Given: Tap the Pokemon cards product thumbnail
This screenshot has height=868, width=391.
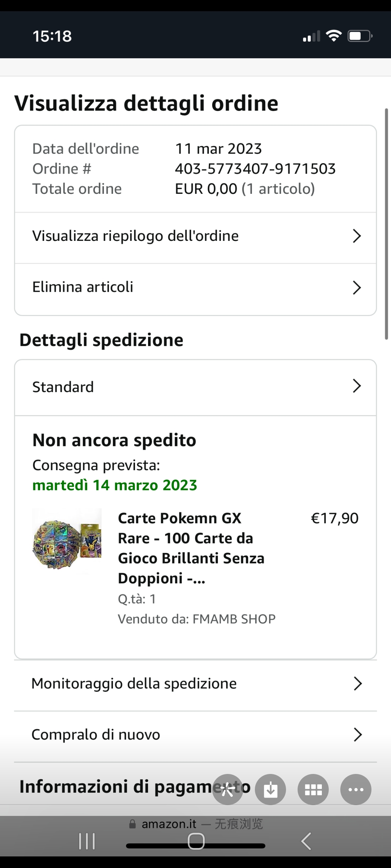Looking at the screenshot, I should 67,540.
